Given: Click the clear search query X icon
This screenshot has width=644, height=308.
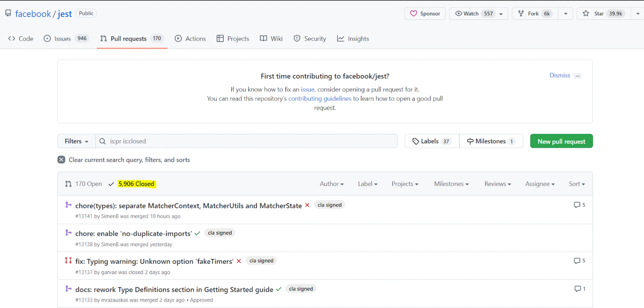Looking at the screenshot, I should point(61,160).
